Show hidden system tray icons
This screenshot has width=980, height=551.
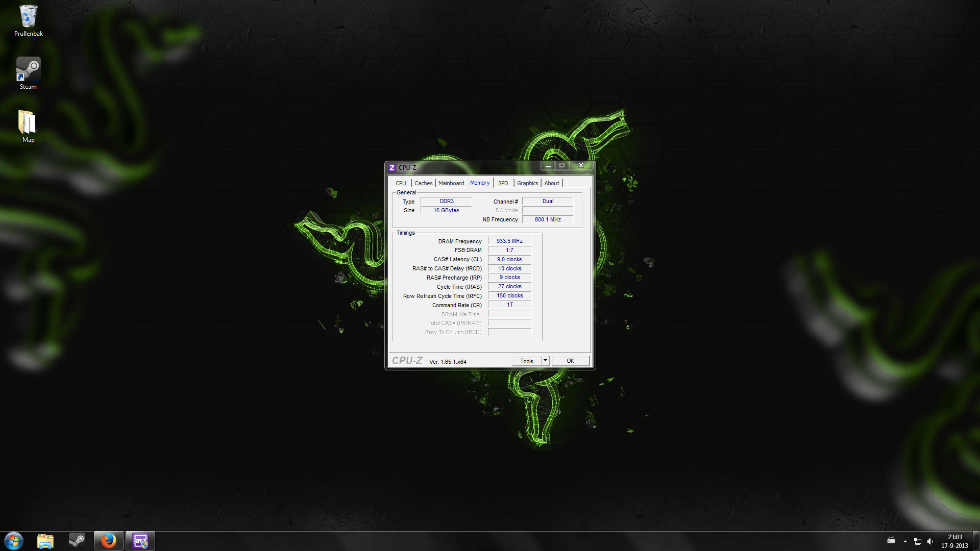pos(905,541)
